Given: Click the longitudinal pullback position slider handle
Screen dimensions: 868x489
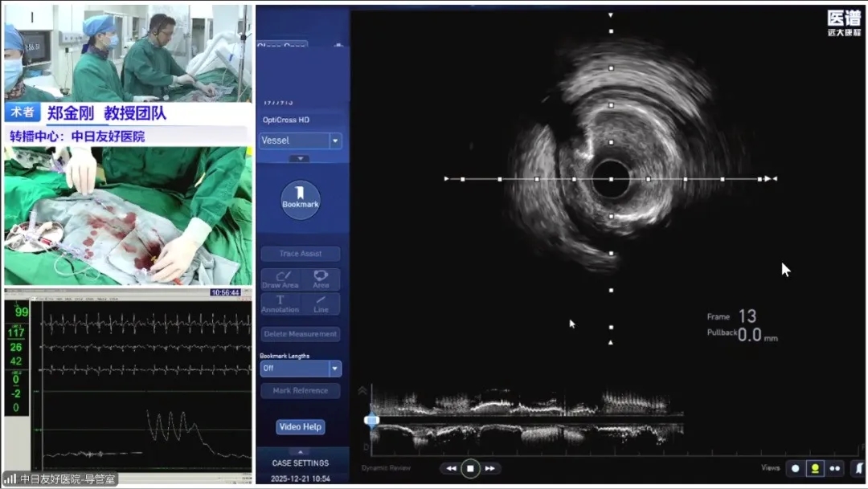Looking at the screenshot, I should click(371, 420).
